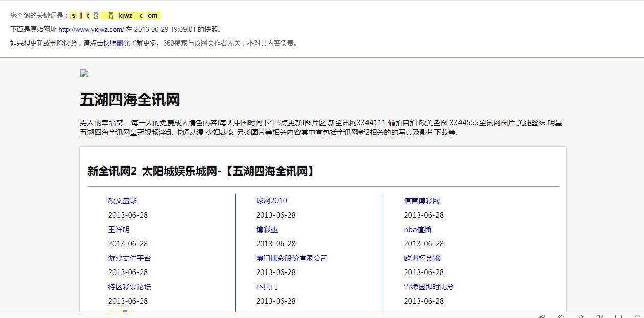The height and width of the screenshot is (318, 644).
Task: Click the 游戏支付平台 link
Action: click(x=129, y=258)
